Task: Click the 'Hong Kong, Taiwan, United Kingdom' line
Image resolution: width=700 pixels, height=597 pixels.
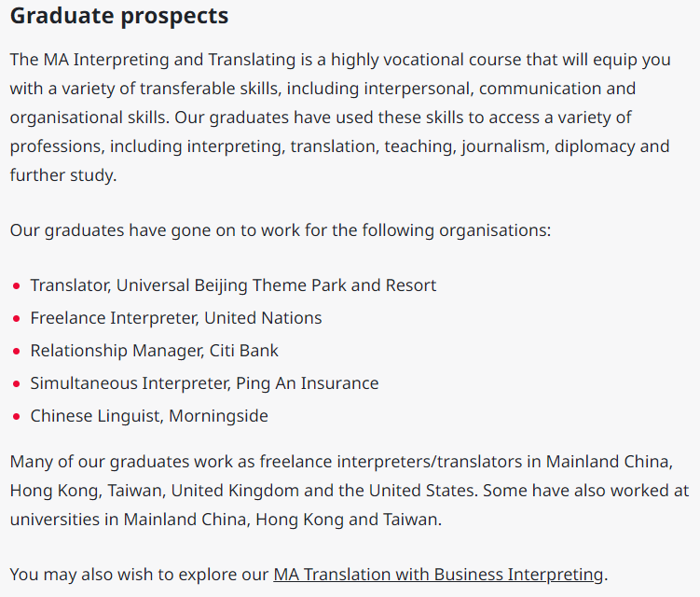Action: pyautogui.click(x=350, y=491)
